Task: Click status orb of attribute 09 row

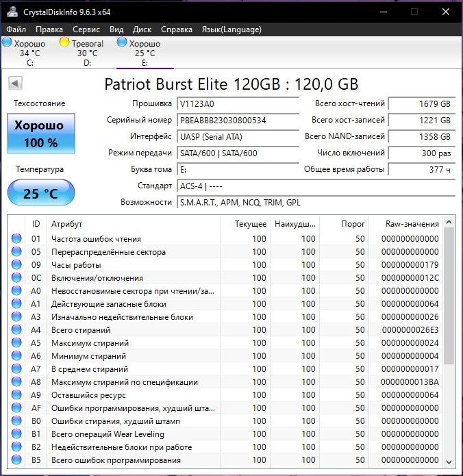Action: pos(16,265)
